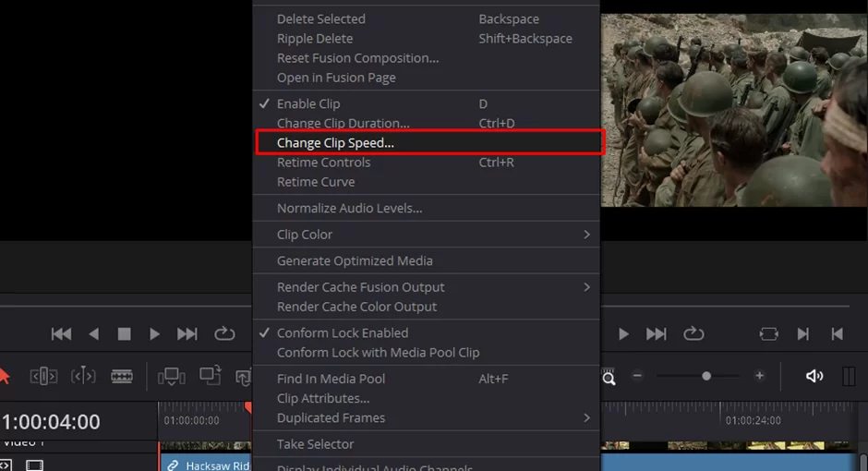
Task: Select the Hacksaw Rid clip in timeline
Action: point(206,465)
